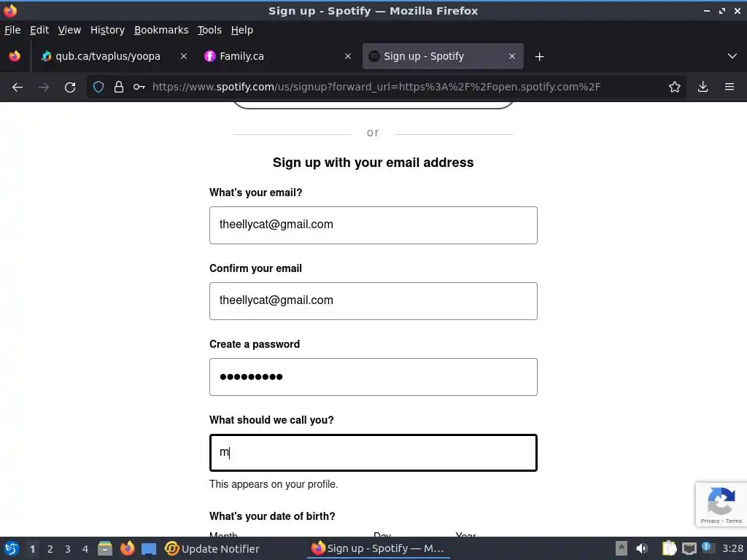Open Firefox View pinned icon

pyautogui.click(x=15, y=56)
